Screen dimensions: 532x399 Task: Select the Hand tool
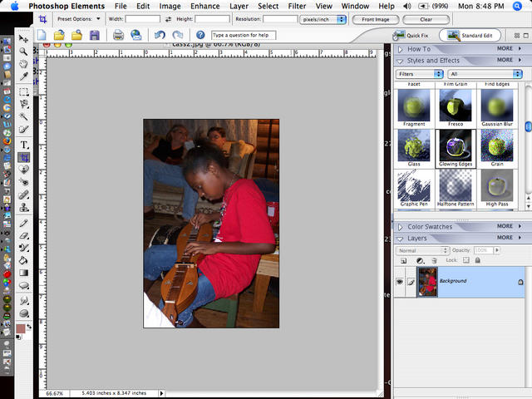point(23,64)
